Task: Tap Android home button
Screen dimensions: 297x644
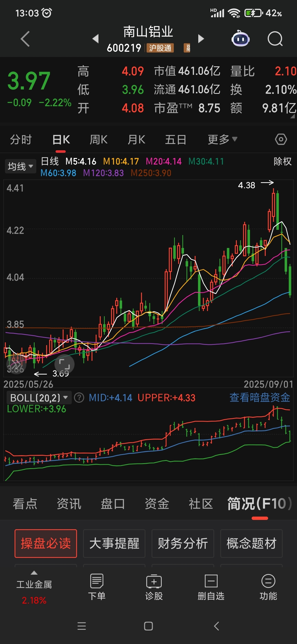Action: click(x=148, y=626)
